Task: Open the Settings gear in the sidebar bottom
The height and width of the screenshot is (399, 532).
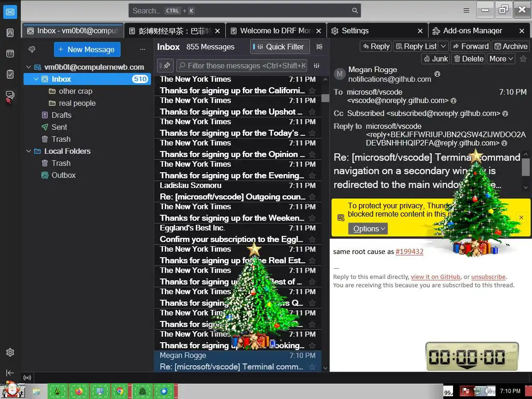Action: [10, 352]
